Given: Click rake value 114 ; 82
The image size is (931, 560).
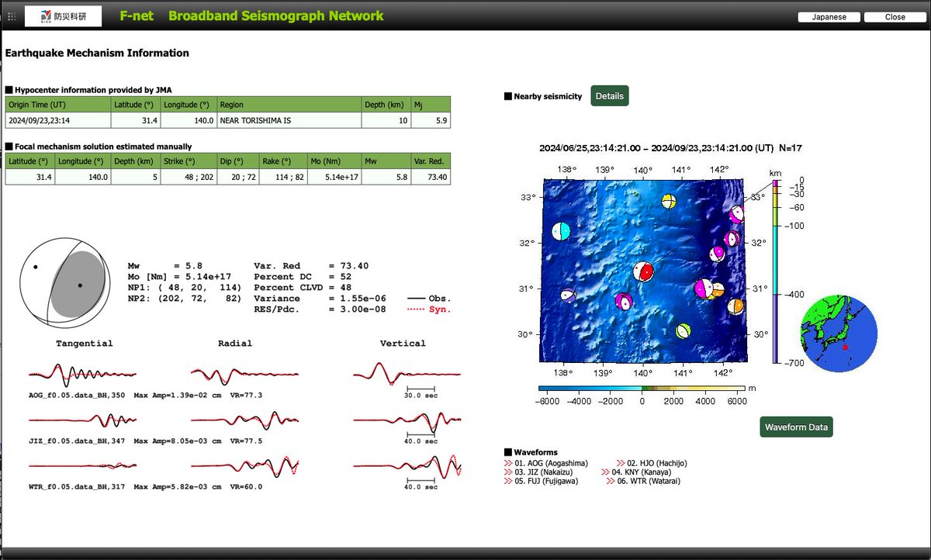Looking at the screenshot, I should (282, 177).
